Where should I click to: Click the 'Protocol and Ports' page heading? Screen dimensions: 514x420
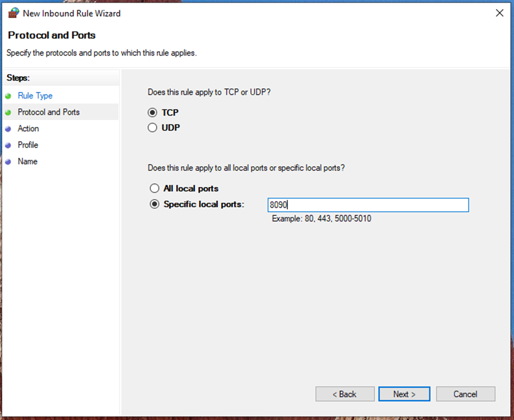click(x=52, y=35)
